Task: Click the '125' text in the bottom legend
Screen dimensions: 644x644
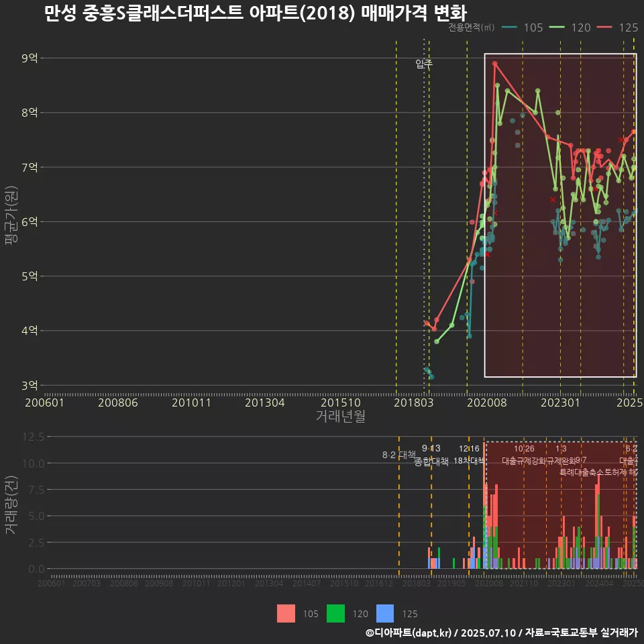Action: (x=409, y=614)
